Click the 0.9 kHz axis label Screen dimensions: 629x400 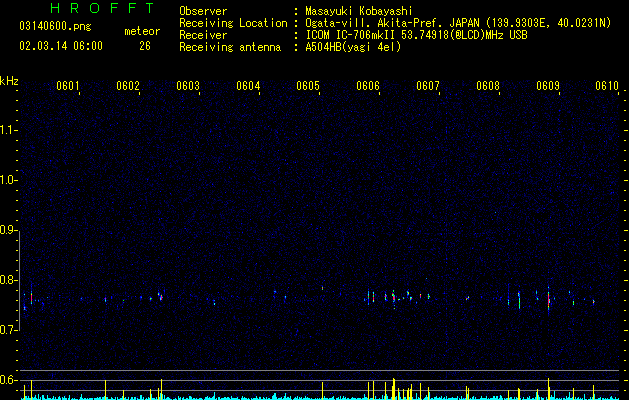pos(8,230)
